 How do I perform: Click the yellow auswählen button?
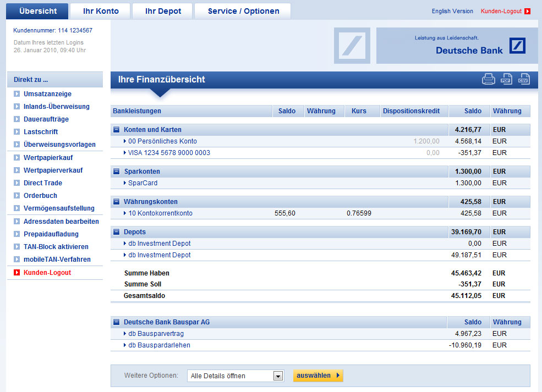(318, 376)
